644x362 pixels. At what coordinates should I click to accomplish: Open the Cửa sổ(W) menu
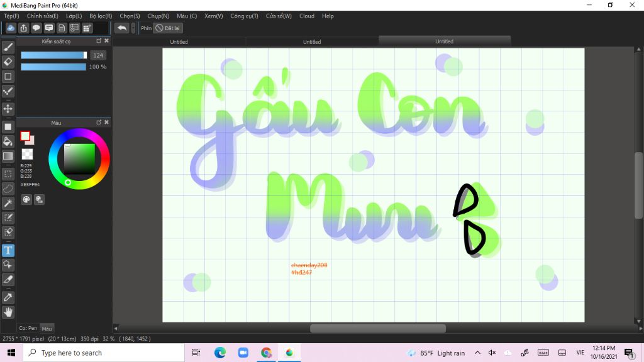click(x=279, y=16)
